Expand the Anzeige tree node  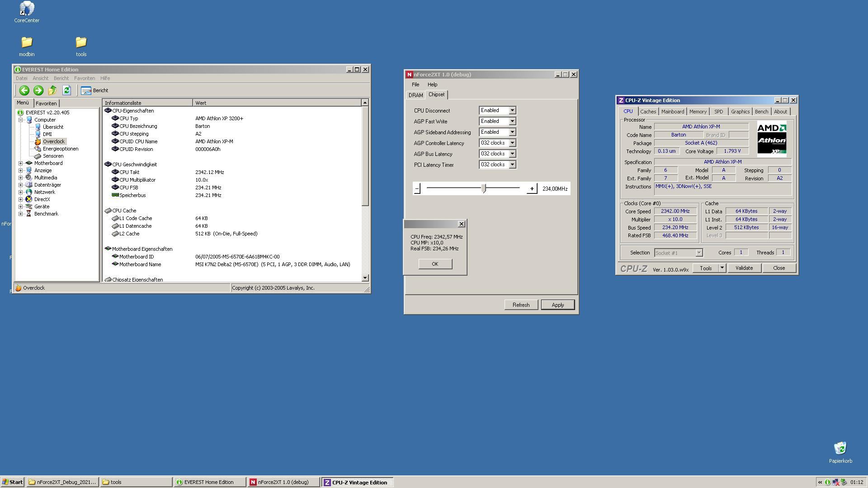point(20,170)
